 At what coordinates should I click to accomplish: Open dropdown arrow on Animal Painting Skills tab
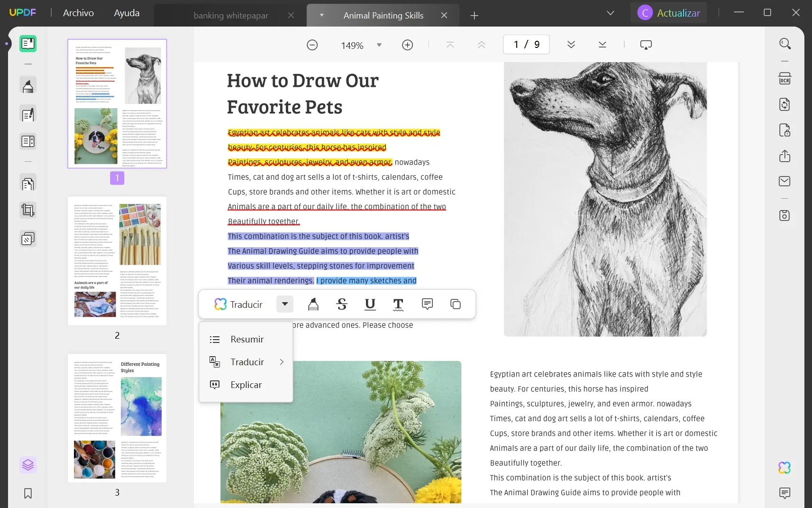click(322, 15)
